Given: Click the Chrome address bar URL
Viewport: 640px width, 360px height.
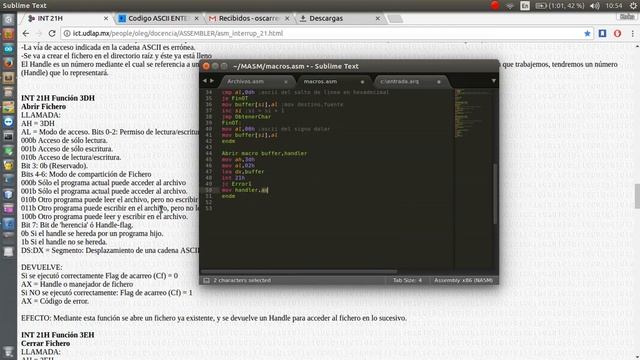Looking at the screenshot, I should click(178, 33).
